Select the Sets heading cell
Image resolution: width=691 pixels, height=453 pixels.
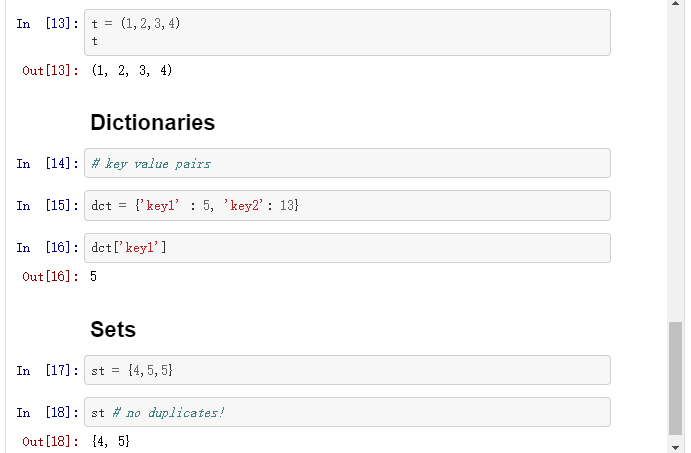tap(113, 329)
